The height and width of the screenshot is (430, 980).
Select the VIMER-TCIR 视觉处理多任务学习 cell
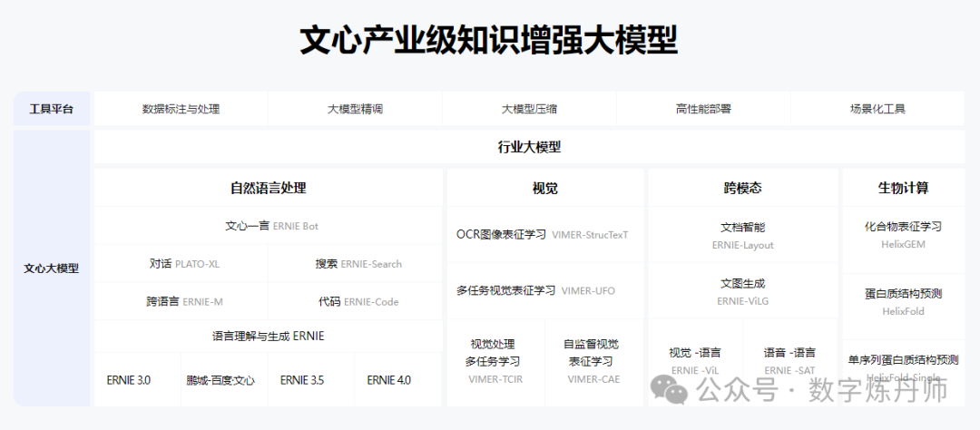click(x=496, y=363)
